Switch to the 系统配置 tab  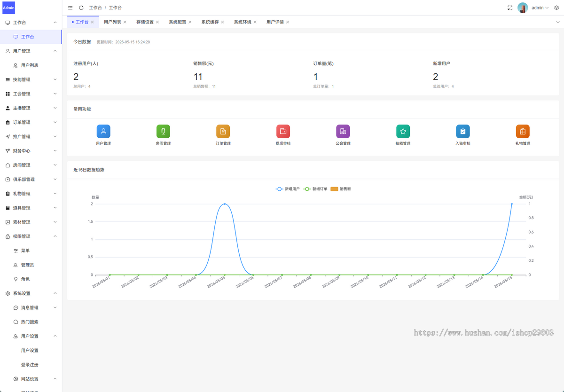(x=177, y=22)
